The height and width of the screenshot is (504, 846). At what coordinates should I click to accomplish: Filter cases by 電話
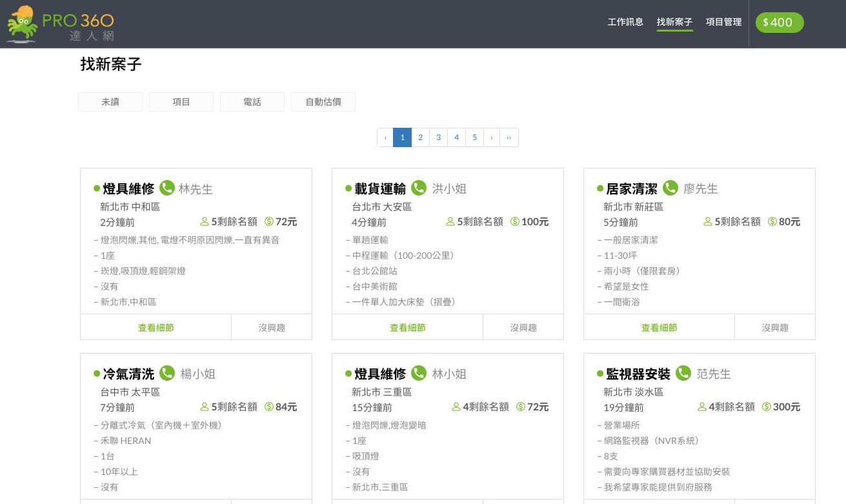point(252,102)
